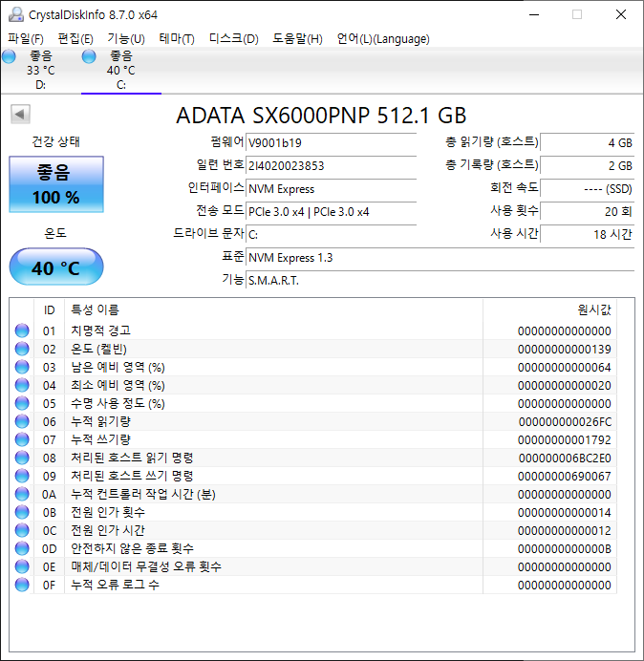Open the 테마(T) menu
This screenshot has height=661, width=644.
(x=177, y=39)
